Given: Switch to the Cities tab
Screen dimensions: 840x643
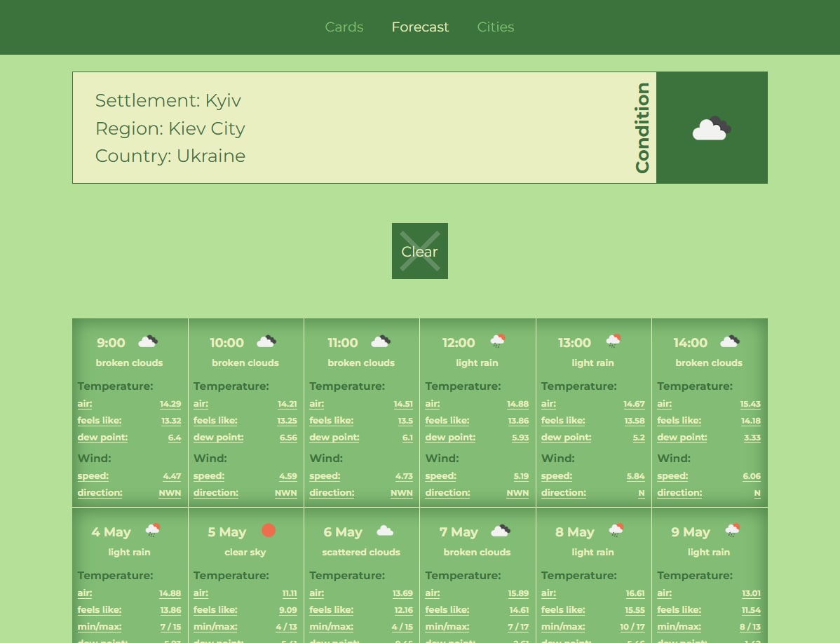Looking at the screenshot, I should [x=496, y=27].
